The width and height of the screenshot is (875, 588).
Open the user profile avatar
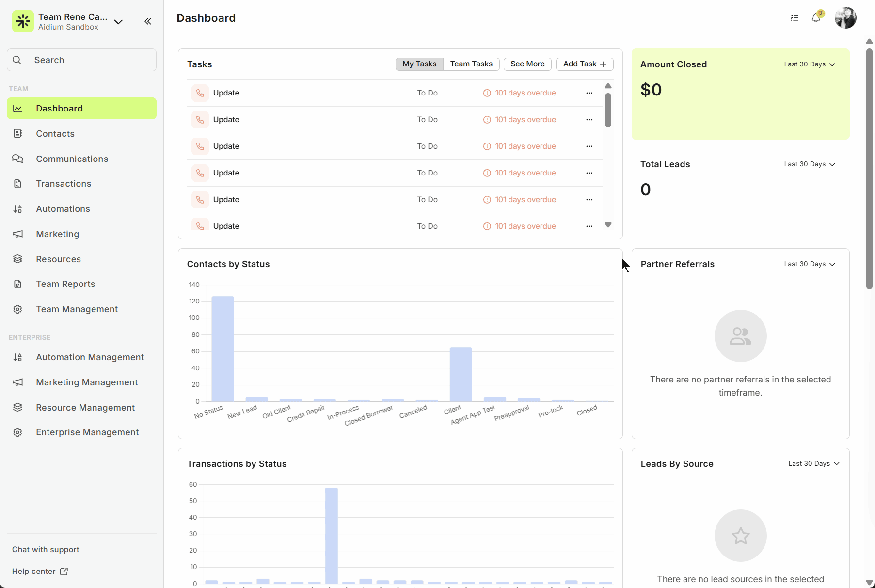845,18
